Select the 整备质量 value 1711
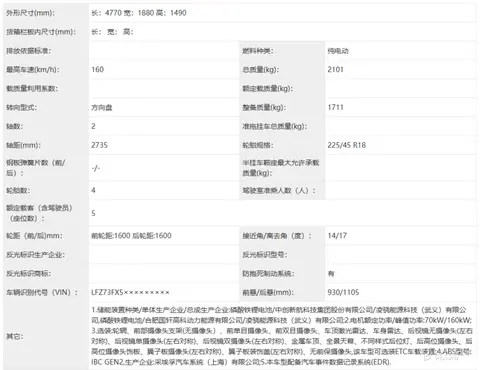 (x=335, y=107)
